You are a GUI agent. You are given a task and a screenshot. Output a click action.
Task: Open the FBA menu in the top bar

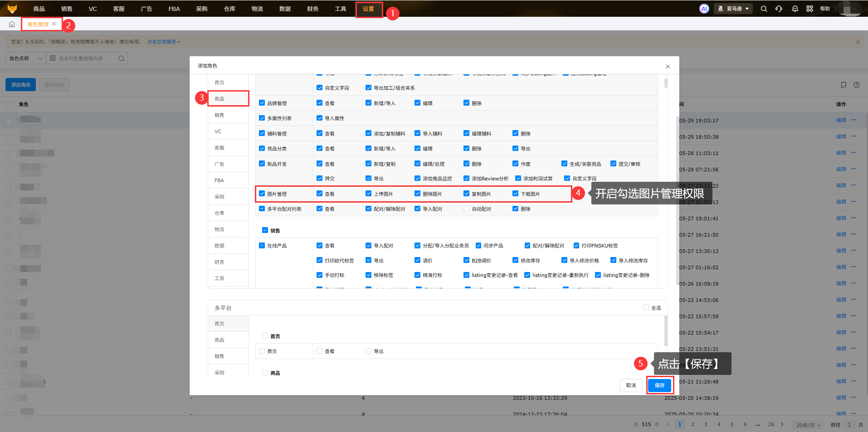tap(174, 9)
